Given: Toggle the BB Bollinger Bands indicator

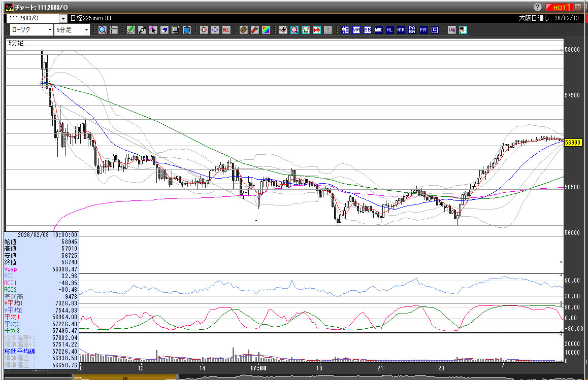Looking at the screenshot, I should tap(367, 30).
